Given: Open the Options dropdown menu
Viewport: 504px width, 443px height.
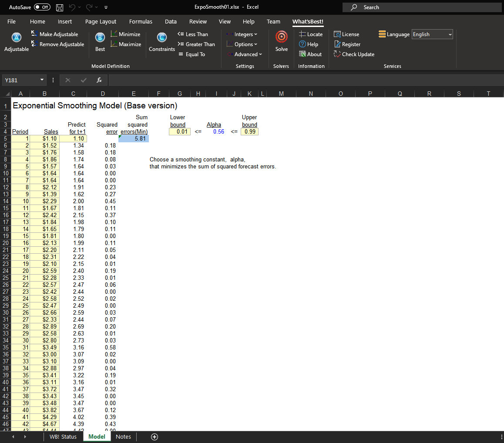Looking at the screenshot, I should click(x=242, y=44).
